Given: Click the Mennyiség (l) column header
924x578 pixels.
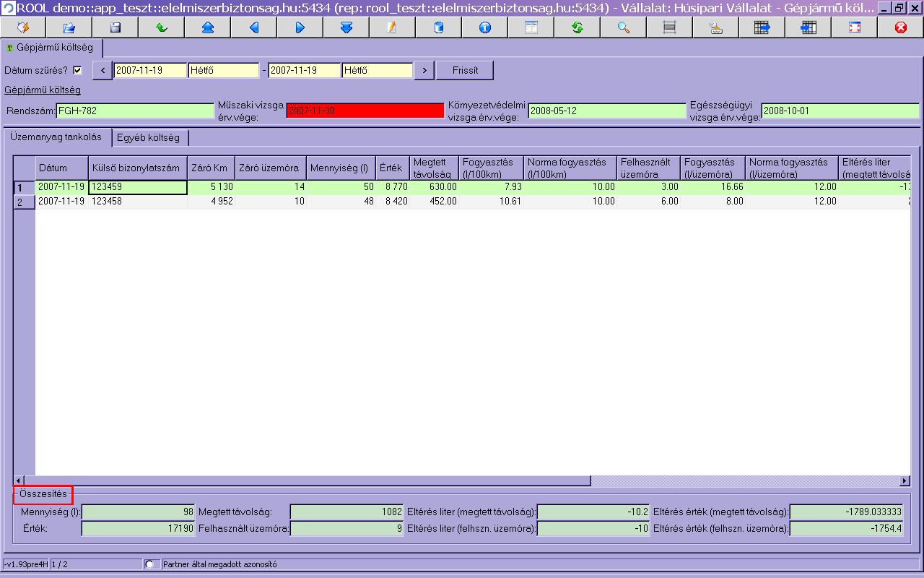Looking at the screenshot, I should [341, 168].
